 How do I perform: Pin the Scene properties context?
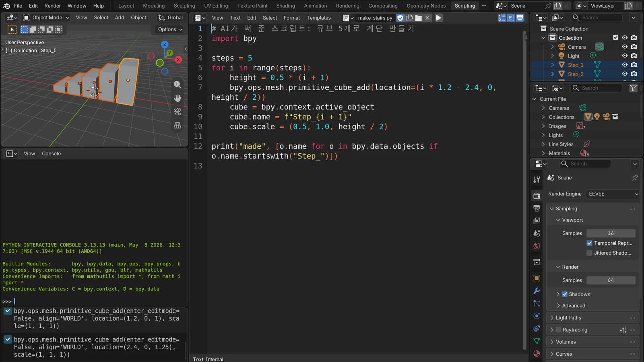(x=635, y=178)
